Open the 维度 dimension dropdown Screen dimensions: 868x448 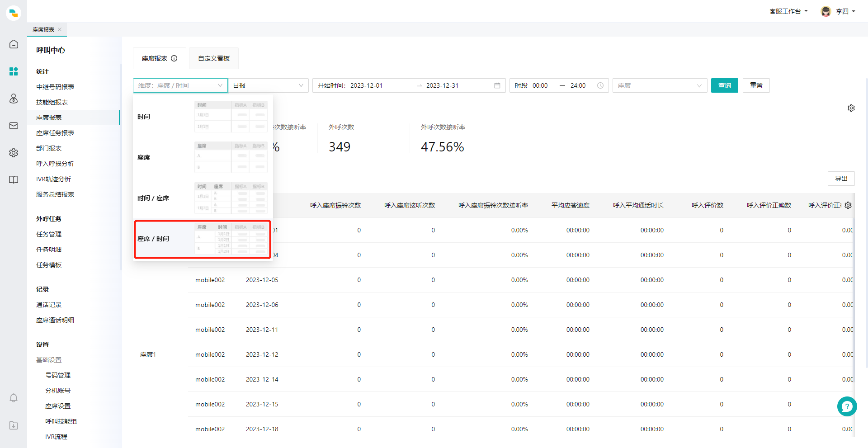click(180, 85)
